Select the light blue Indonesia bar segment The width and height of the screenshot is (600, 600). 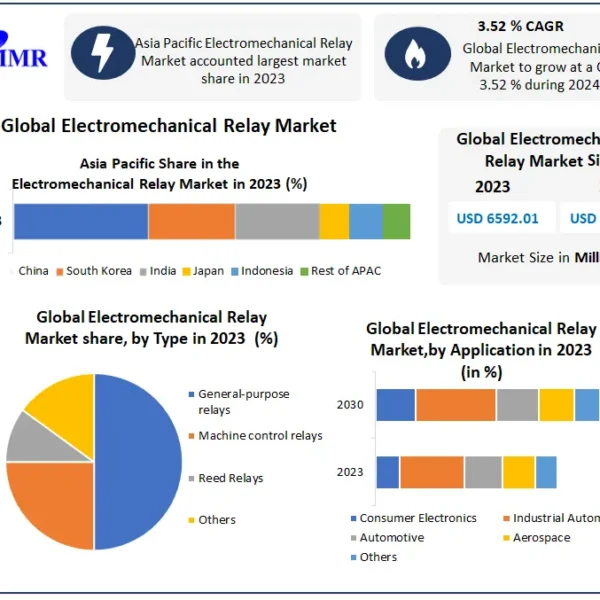(x=366, y=222)
